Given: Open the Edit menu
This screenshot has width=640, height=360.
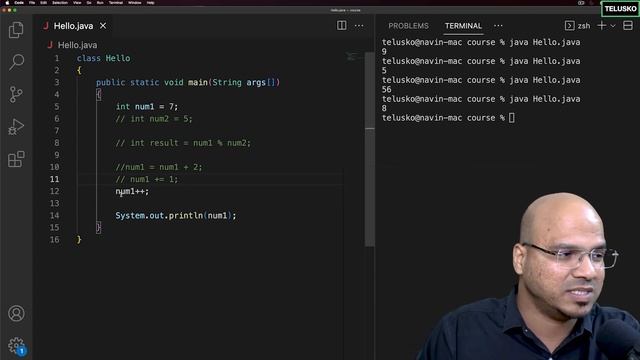Looking at the screenshot, I should point(43,2).
